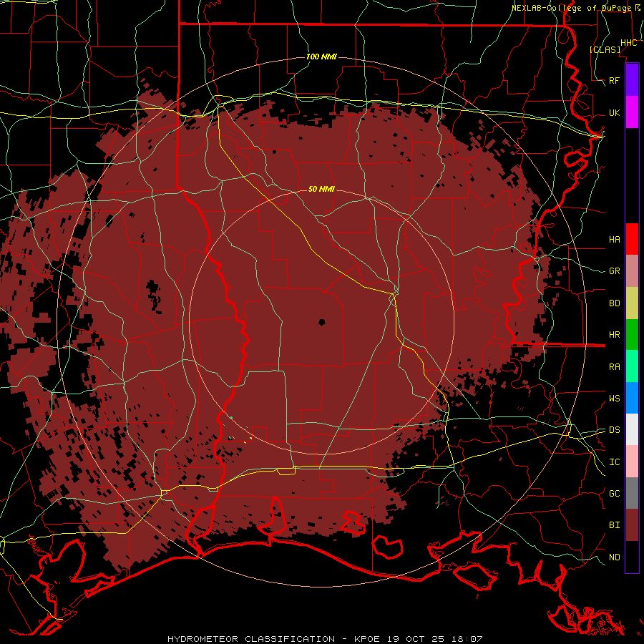644x644 pixels.
Task: Click the BD legend label
Action: click(614, 303)
